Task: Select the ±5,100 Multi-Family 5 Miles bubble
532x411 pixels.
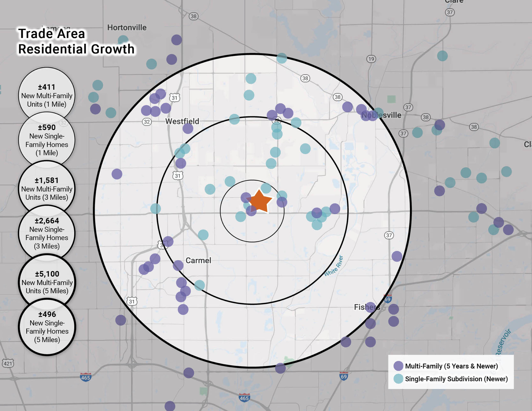Action: pyautogui.click(x=47, y=282)
